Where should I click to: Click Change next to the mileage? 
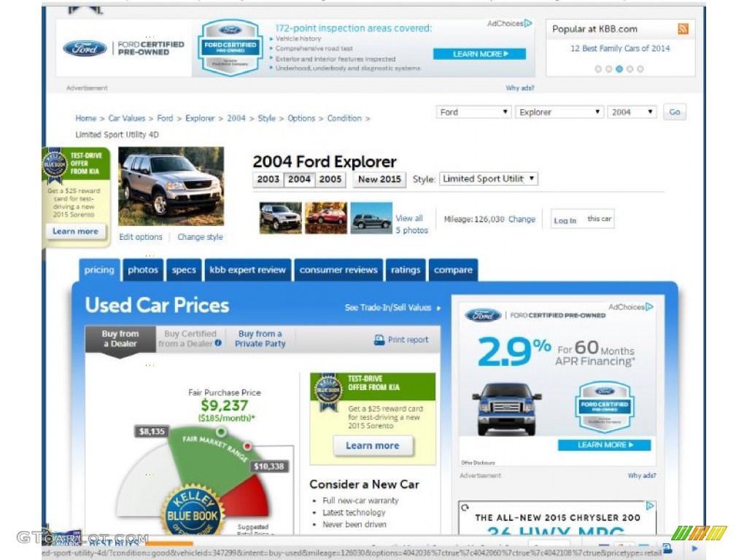tap(522, 219)
